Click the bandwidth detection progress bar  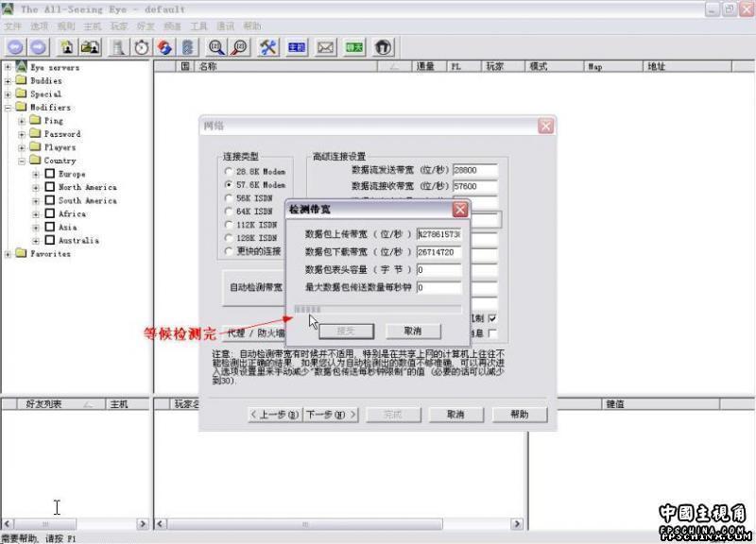(x=377, y=310)
